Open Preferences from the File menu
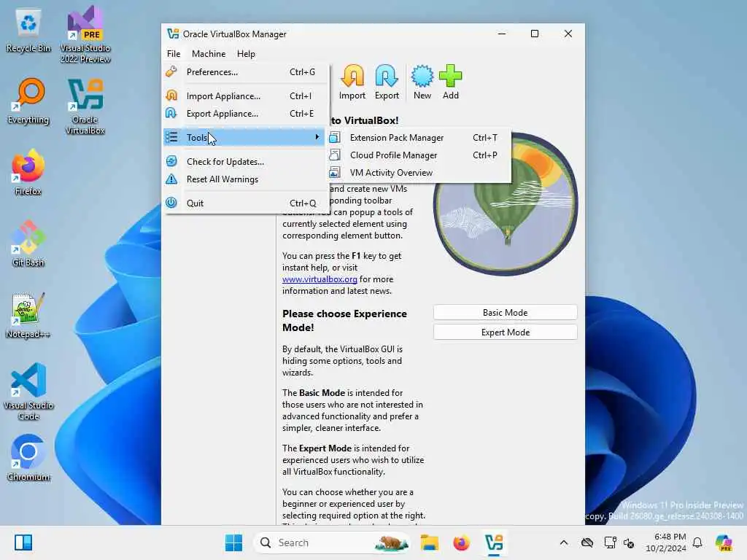 coord(246,72)
